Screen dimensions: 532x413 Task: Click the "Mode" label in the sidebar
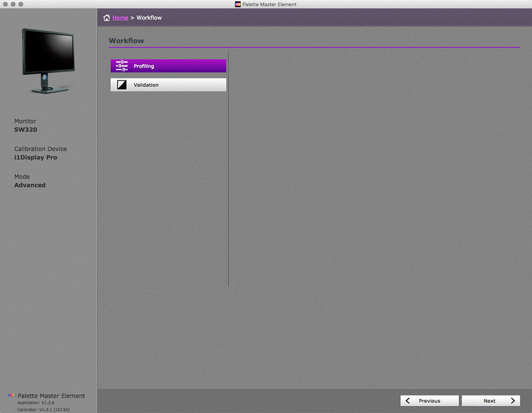(22, 176)
